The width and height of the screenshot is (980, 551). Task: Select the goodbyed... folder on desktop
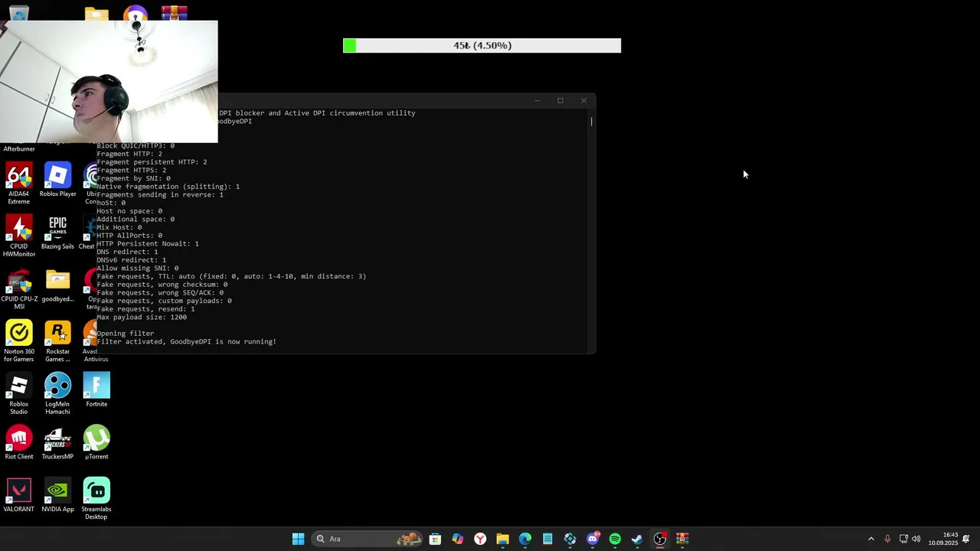coord(57,285)
